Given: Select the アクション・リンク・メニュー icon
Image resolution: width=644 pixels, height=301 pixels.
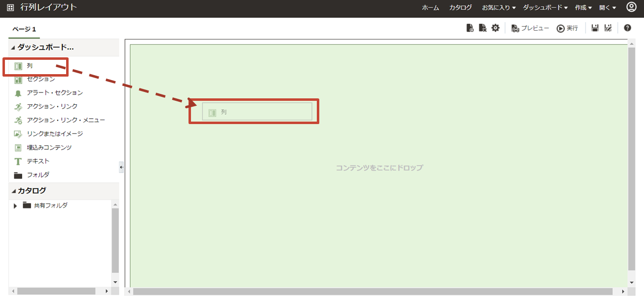Looking at the screenshot, I should pyautogui.click(x=18, y=120).
